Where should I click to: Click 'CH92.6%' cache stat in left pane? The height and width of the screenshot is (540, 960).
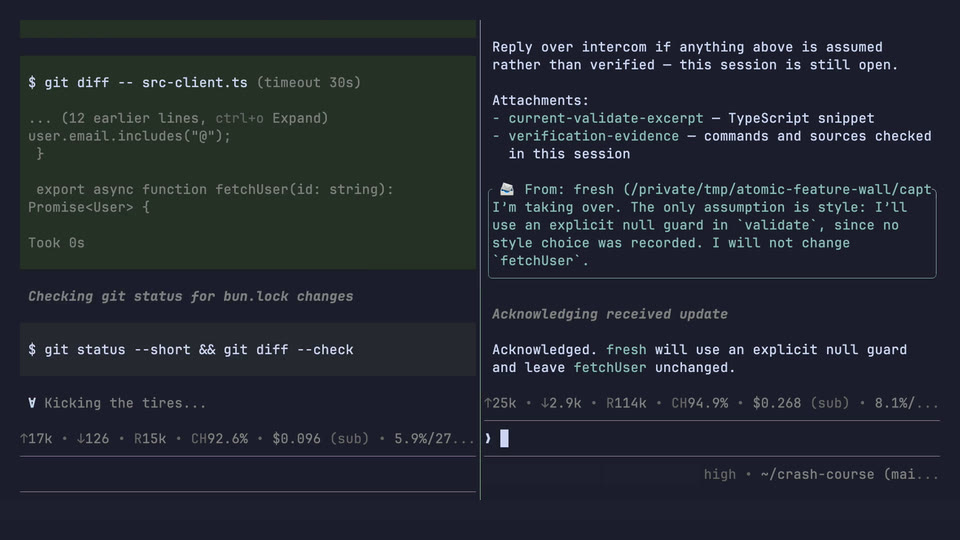tap(219, 438)
